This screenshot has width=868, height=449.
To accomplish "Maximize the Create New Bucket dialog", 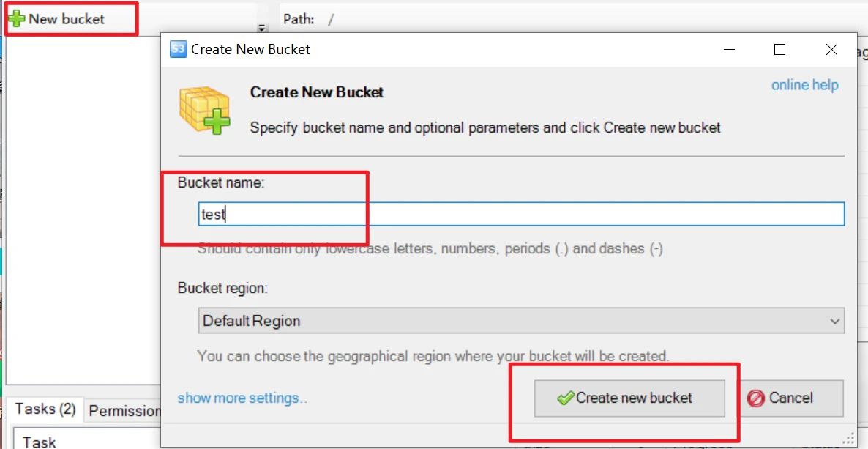I will [779, 49].
